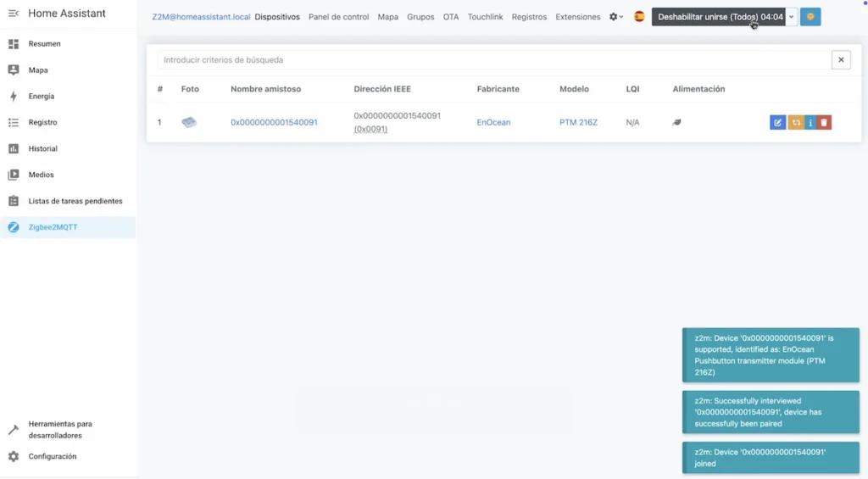Open the device info icon
Screen dimensions: 868x479
pyautogui.click(x=810, y=123)
